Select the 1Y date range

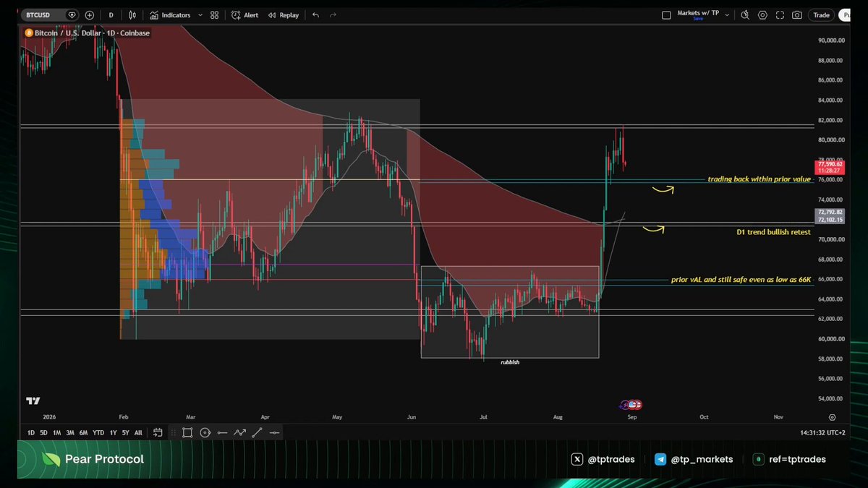113,432
